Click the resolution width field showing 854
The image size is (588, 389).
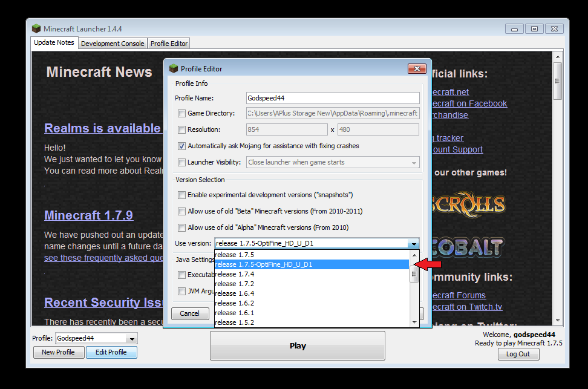(287, 130)
